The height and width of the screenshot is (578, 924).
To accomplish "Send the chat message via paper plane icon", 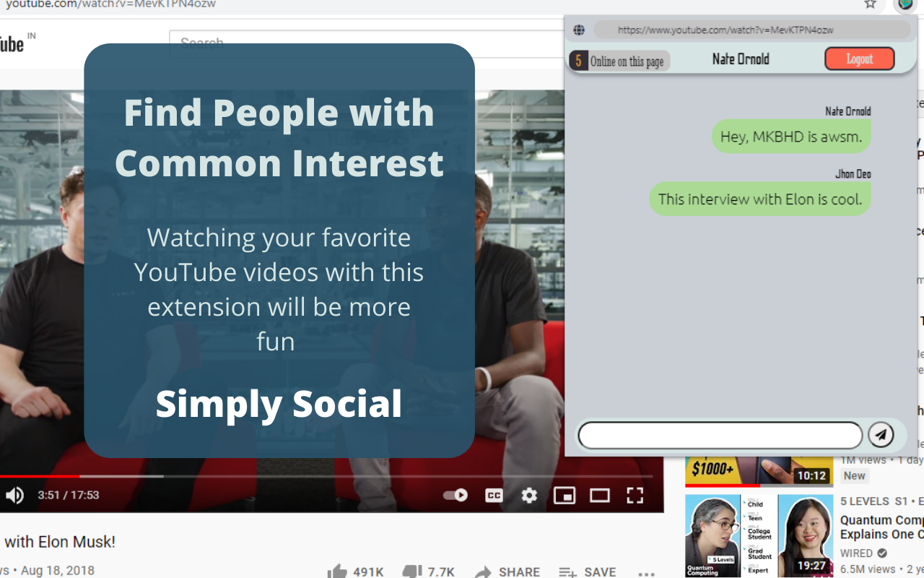I will click(x=881, y=435).
